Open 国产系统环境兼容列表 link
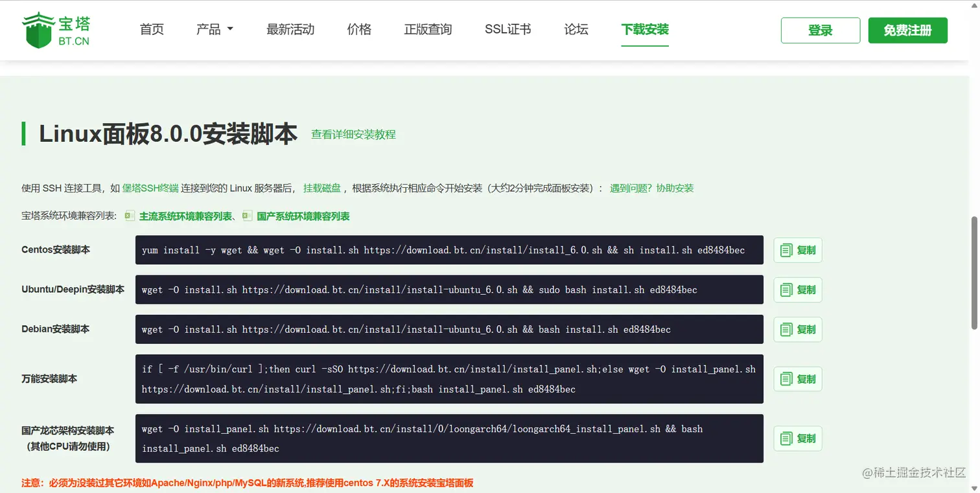The height and width of the screenshot is (493, 980). (303, 216)
